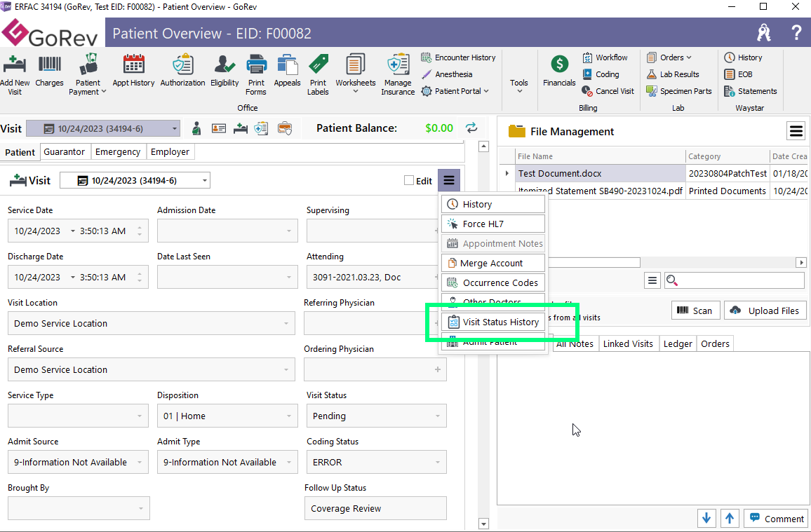Click the patient person icon beside Visit selector

tap(196, 128)
